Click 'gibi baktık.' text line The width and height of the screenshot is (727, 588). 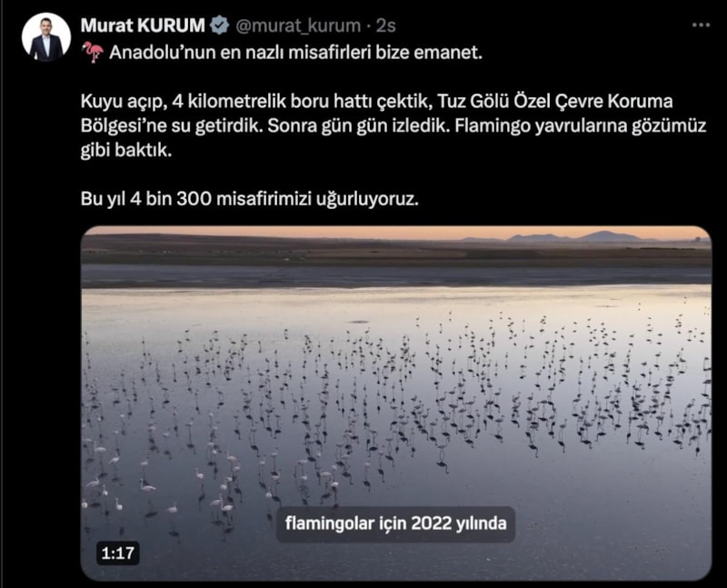(x=126, y=150)
